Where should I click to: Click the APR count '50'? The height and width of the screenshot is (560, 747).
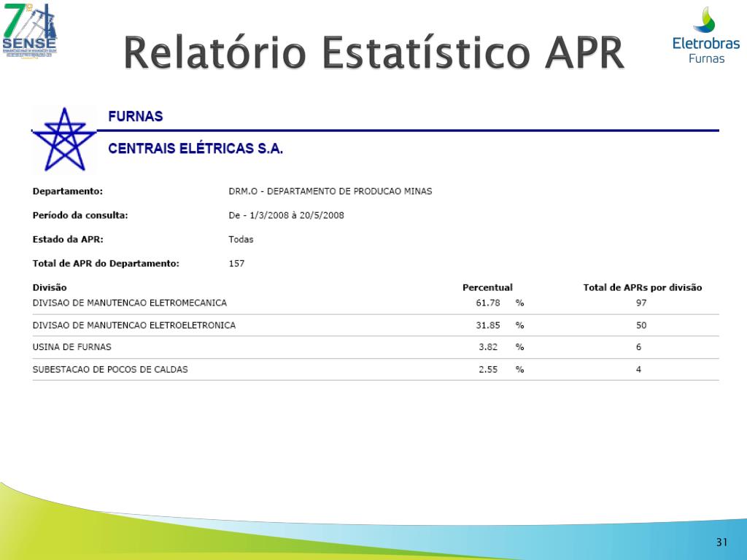point(641,325)
